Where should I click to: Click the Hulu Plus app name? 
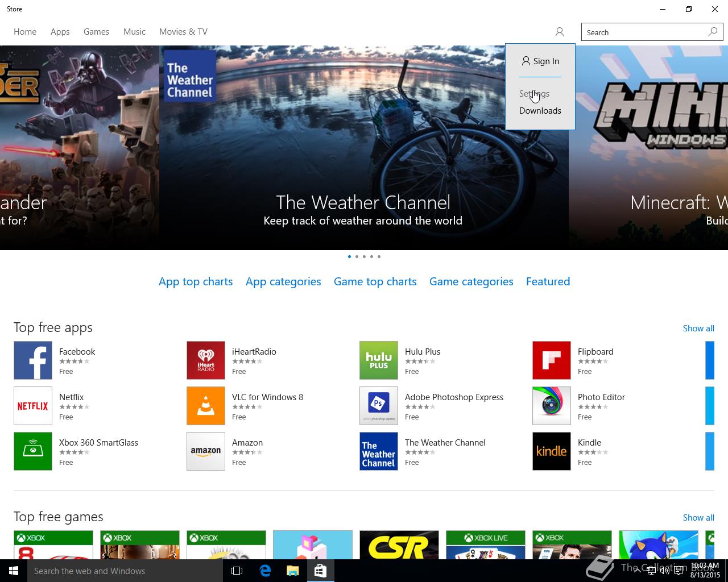(423, 352)
